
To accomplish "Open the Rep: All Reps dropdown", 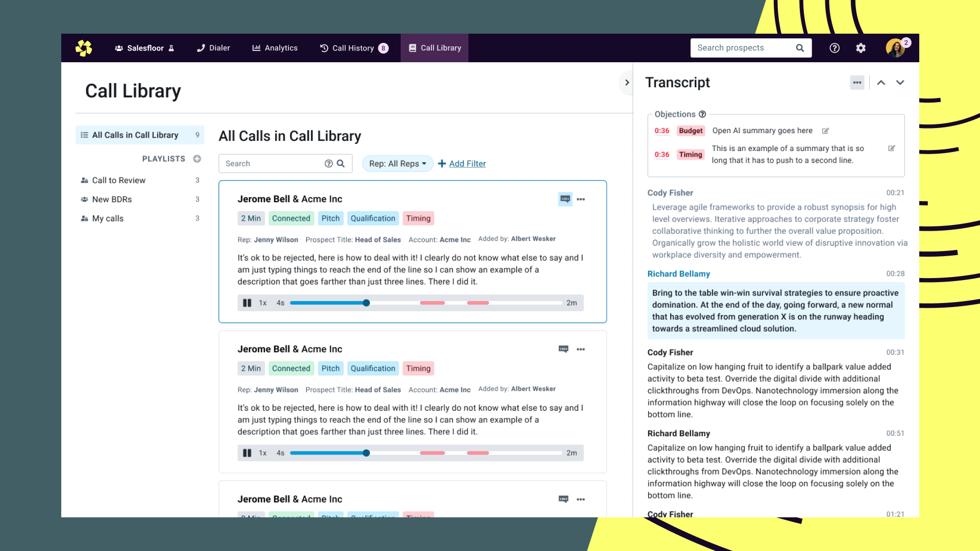I will click(x=397, y=164).
